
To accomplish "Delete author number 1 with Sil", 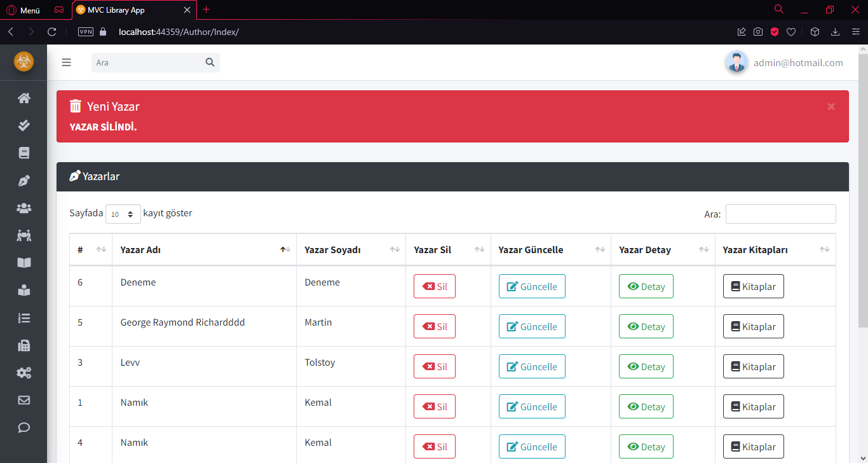I will point(435,406).
